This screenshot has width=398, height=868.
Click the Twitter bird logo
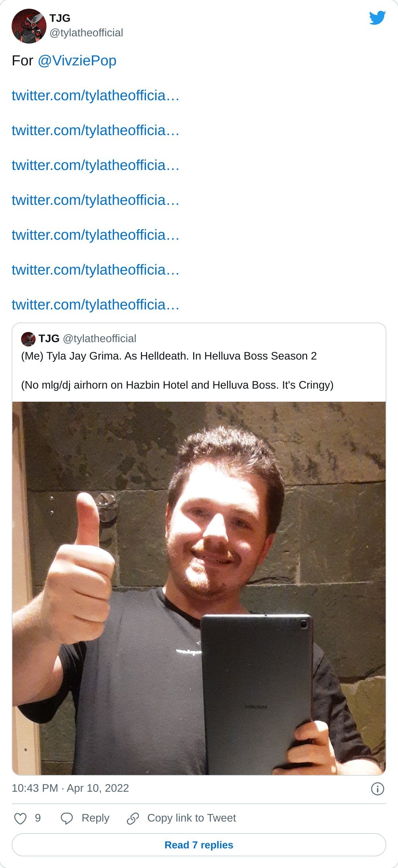(x=377, y=18)
